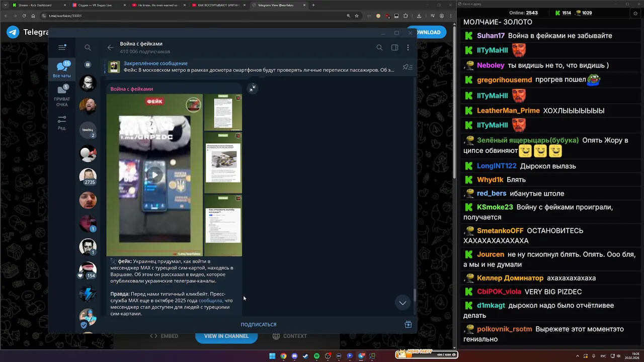Open the Chrome three-dots menu
644x362 pixels.
pyautogui.click(x=450, y=16)
